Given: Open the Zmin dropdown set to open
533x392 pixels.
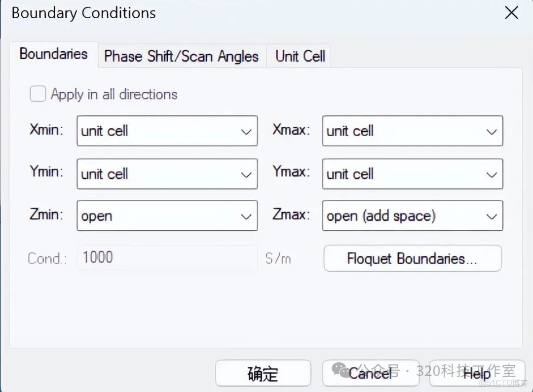Looking at the screenshot, I should pyautogui.click(x=167, y=216).
